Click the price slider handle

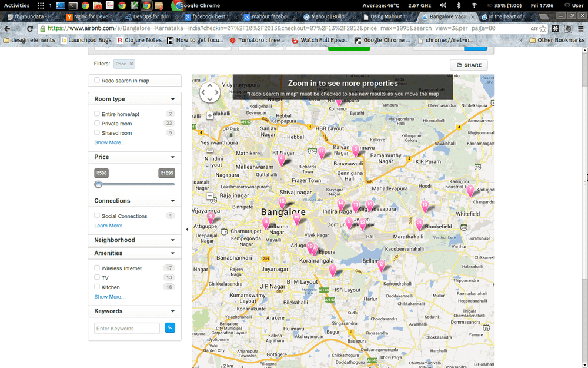coord(98,184)
